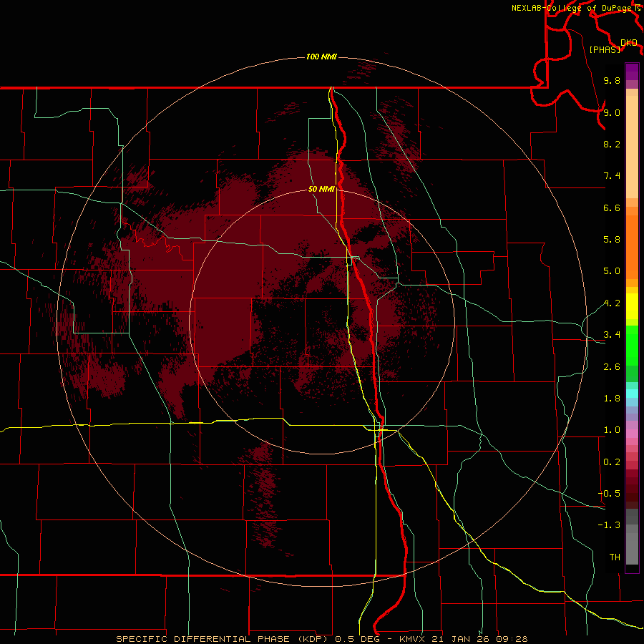Viewport: 644px width, 644px height.
Task: Click the DKD product label
Action: [628, 43]
